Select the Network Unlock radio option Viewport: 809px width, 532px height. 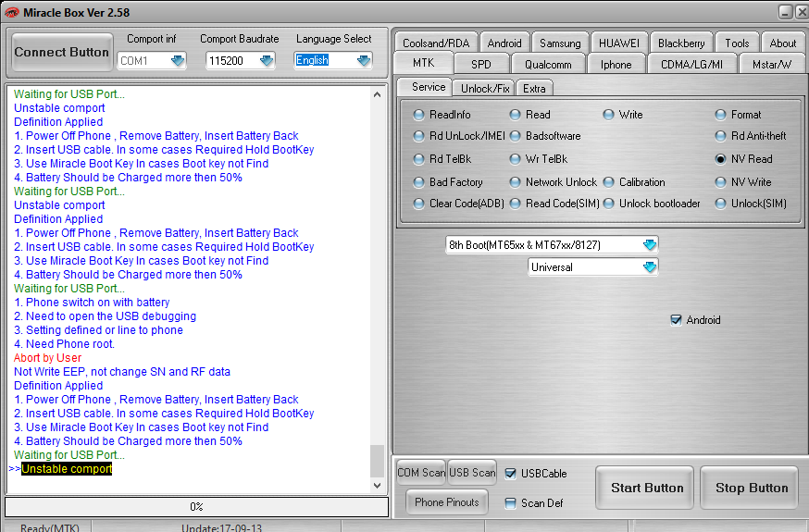coord(515,182)
